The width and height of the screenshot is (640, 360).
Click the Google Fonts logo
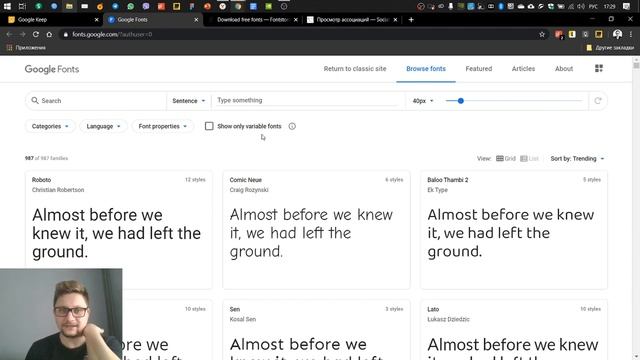pyautogui.click(x=52, y=69)
